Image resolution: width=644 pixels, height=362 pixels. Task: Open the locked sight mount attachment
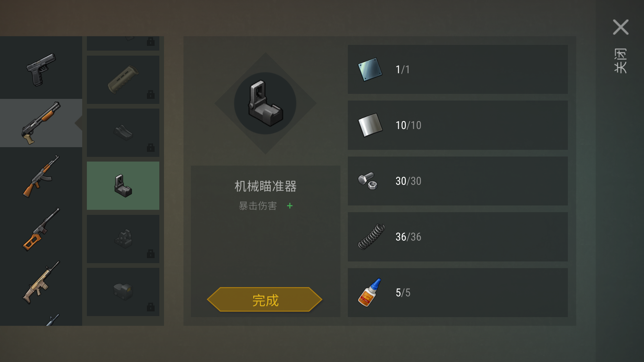(x=123, y=239)
